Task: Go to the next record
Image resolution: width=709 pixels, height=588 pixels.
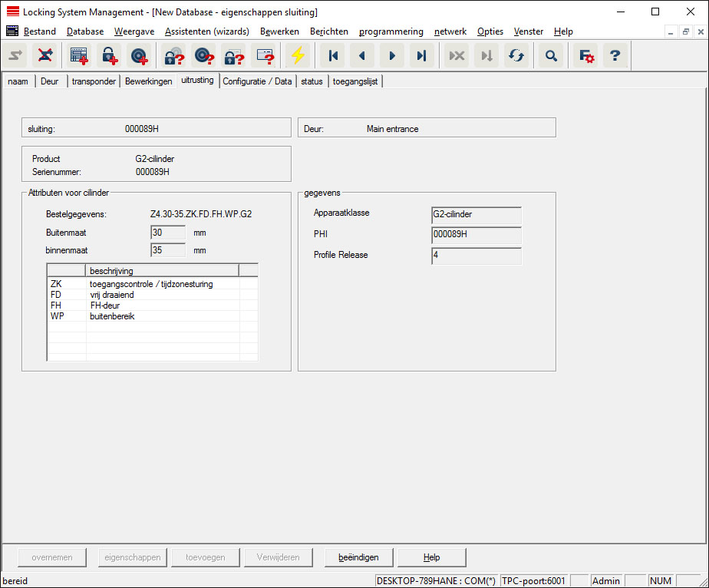Action: 392,56
